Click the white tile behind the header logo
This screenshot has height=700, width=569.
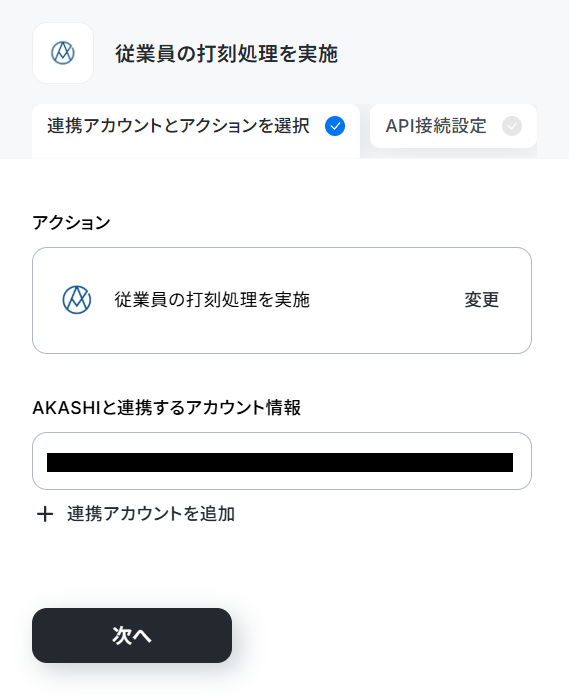click(63, 53)
